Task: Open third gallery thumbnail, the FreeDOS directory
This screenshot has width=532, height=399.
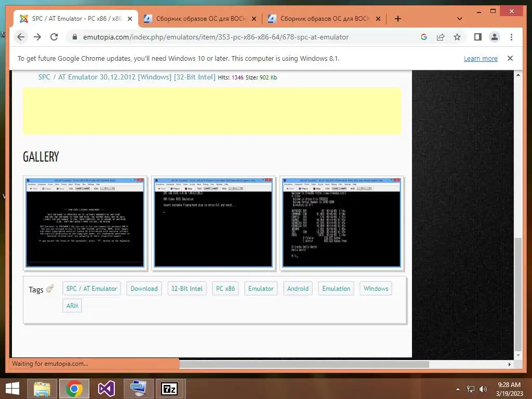Action: click(341, 223)
